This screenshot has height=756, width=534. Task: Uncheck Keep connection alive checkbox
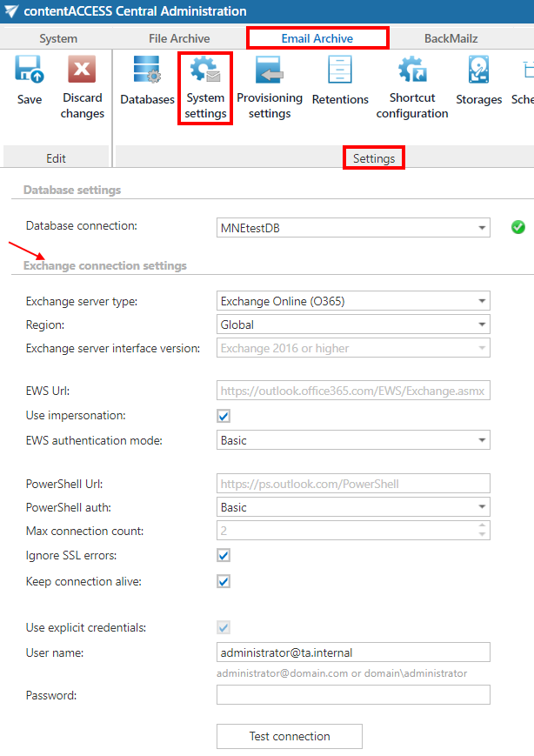[224, 581]
